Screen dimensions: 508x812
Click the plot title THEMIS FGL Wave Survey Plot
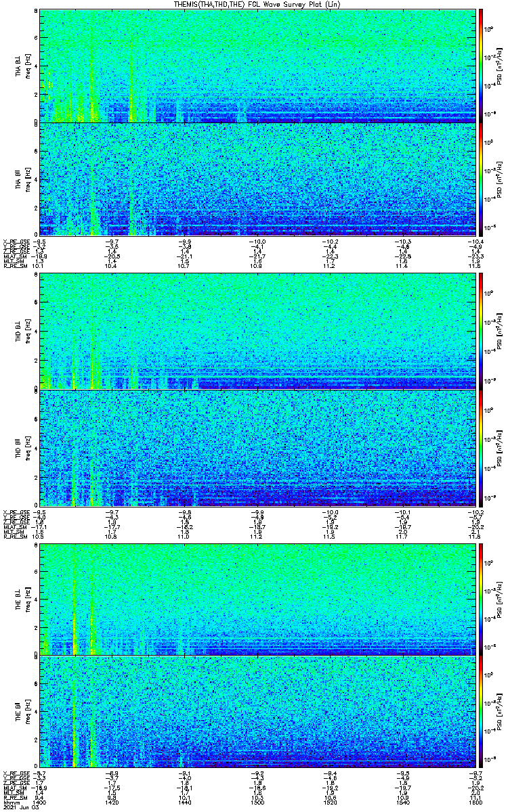pyautogui.click(x=258, y=4)
